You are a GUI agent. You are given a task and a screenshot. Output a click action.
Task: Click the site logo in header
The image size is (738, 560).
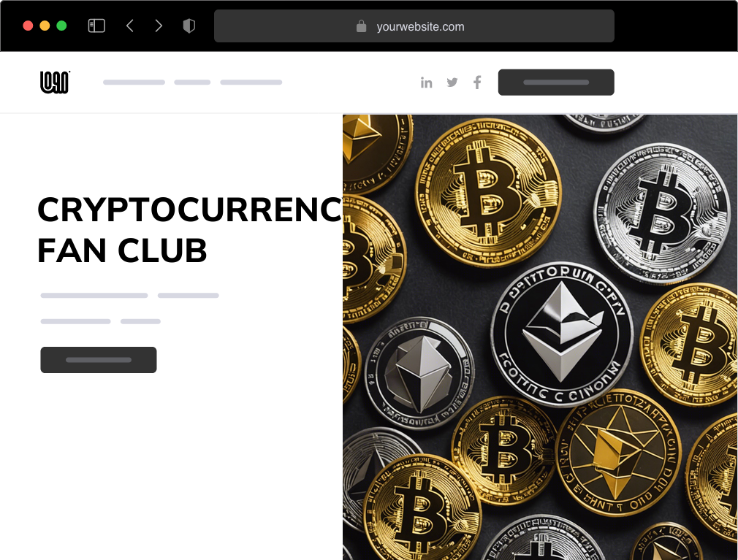pos(55,83)
